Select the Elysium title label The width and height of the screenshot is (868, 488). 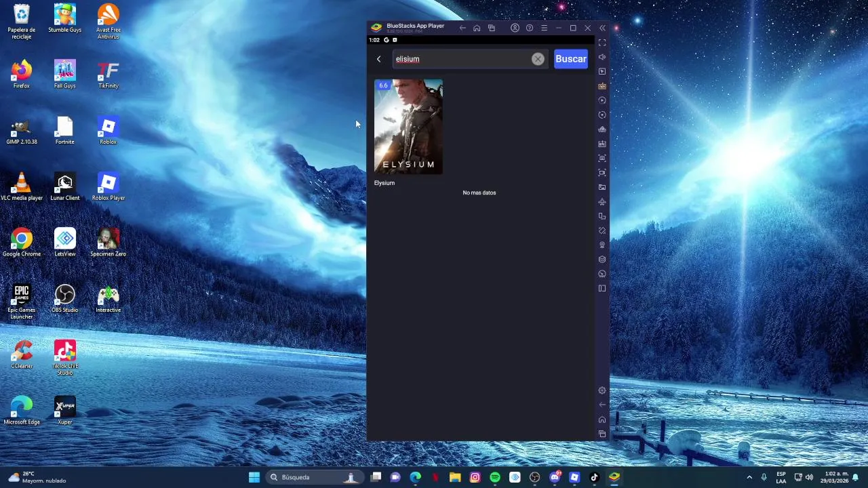pos(384,183)
